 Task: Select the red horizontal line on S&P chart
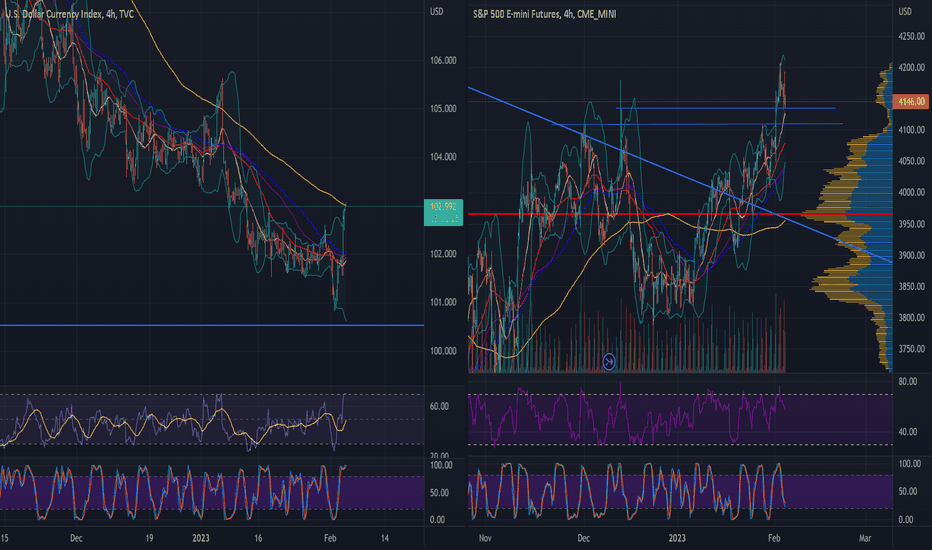[680, 213]
